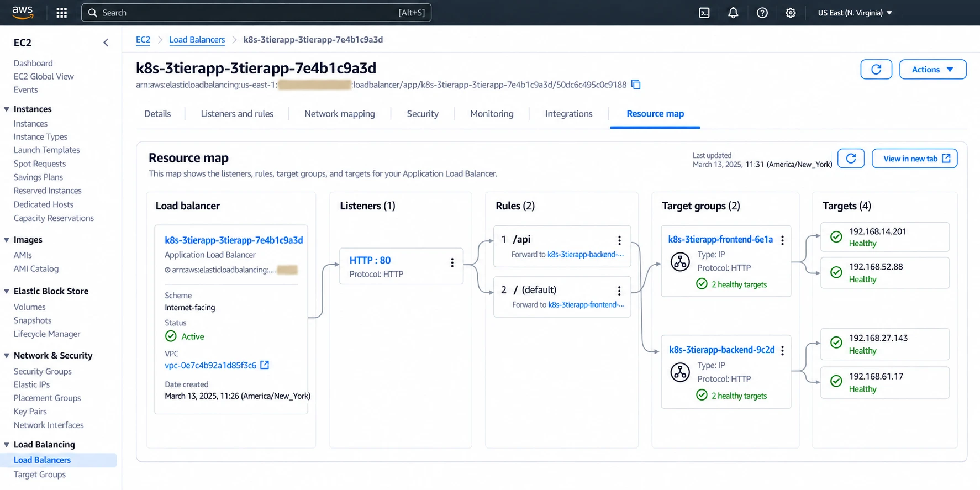Open k8s-3tierapp-backend-9c2d target group link
980x490 pixels.
(x=721, y=350)
